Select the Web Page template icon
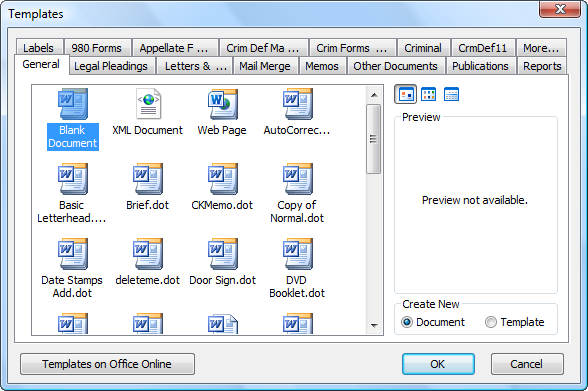 click(x=223, y=104)
